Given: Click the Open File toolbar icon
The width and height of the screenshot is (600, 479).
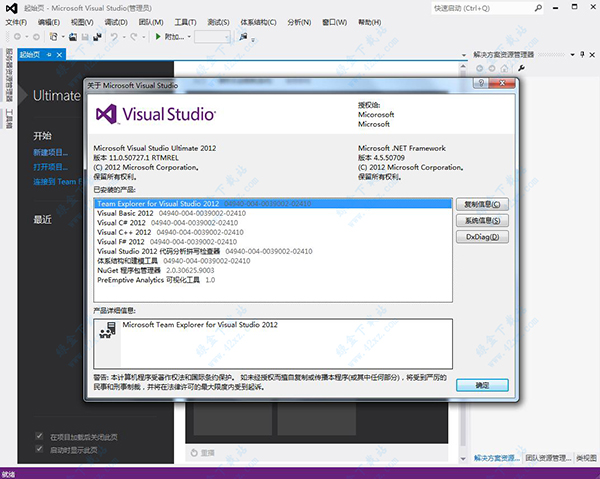Looking at the screenshot, I should click(73, 37).
